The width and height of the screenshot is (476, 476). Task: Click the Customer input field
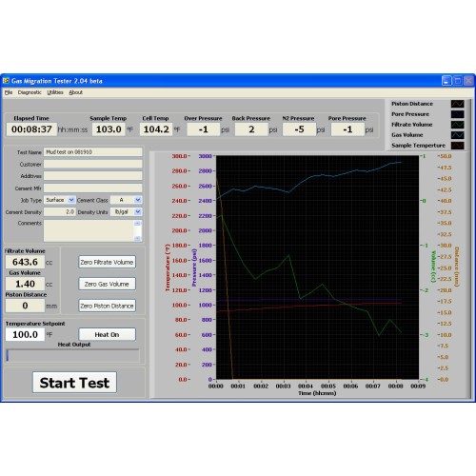coord(93,164)
